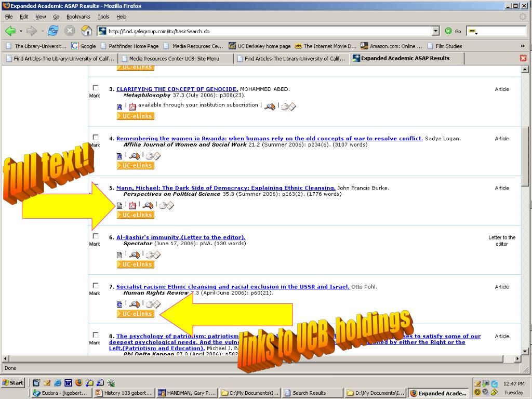Open the File menu
The image size is (532, 399).
point(9,17)
